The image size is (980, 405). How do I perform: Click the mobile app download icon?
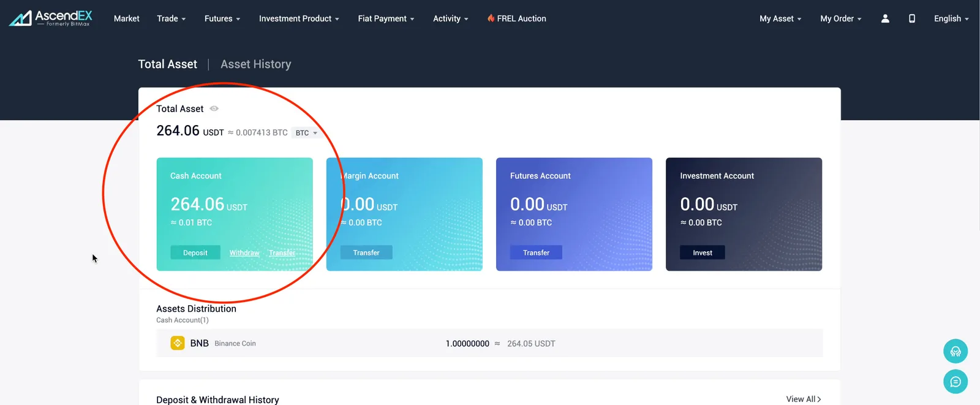pos(912,18)
